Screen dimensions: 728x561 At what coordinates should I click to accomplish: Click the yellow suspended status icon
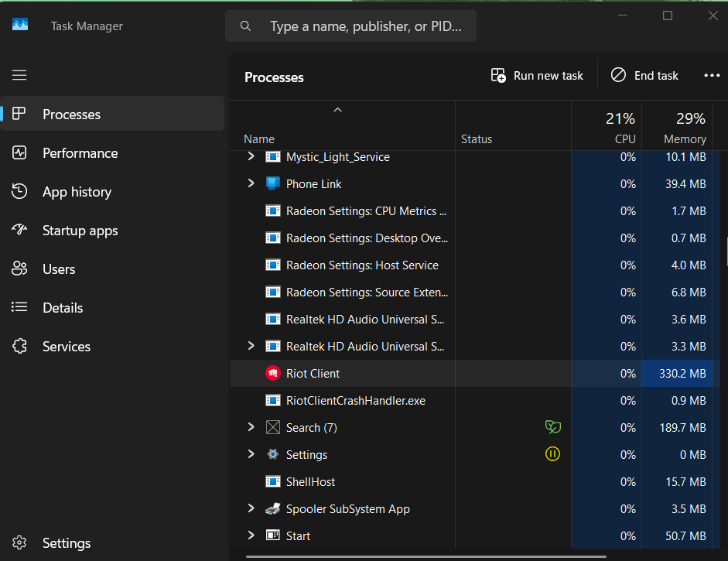tap(552, 454)
